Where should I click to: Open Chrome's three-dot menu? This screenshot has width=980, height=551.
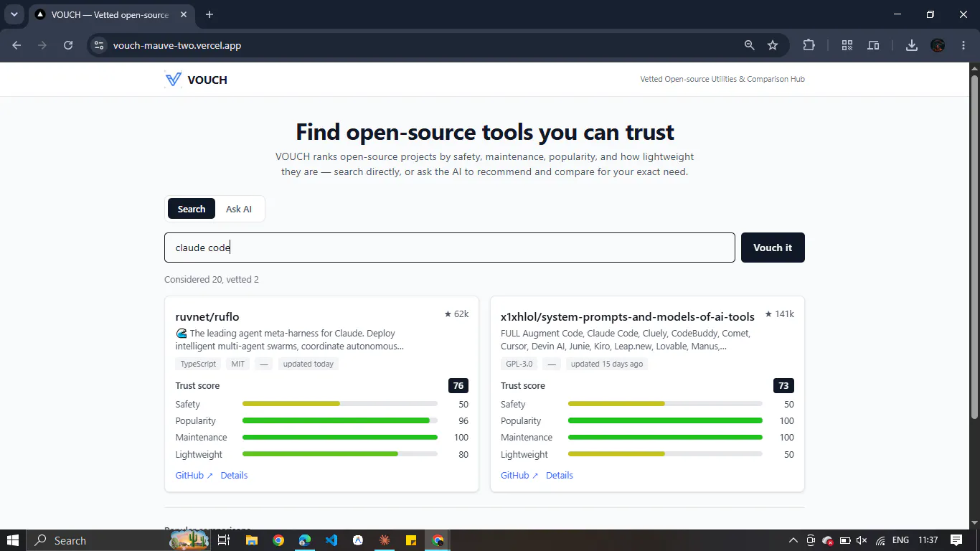(962, 45)
